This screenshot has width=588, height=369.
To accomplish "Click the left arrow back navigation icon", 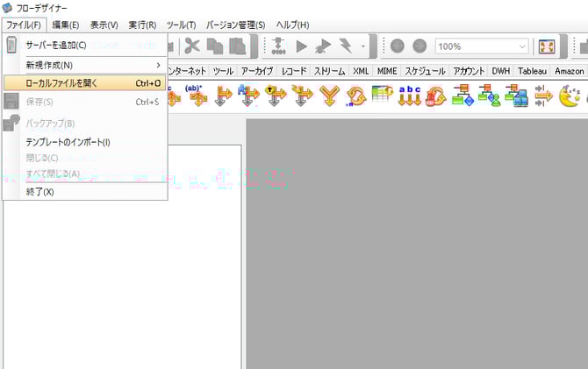I will [x=397, y=46].
